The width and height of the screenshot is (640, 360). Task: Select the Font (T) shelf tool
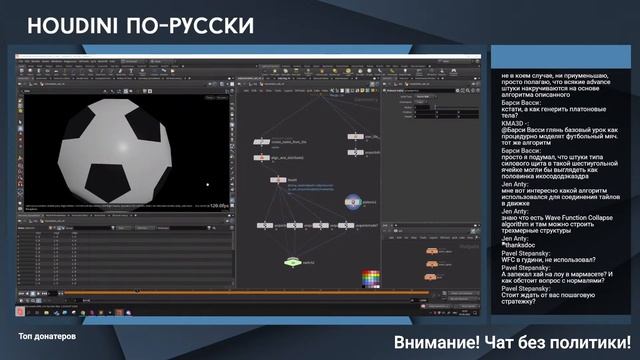pyautogui.click(x=131, y=71)
